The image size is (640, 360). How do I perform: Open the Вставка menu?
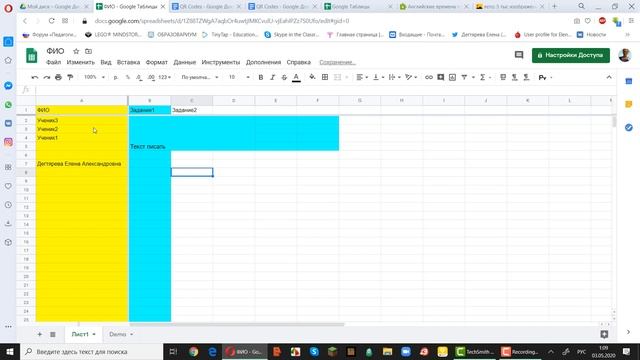coord(128,62)
